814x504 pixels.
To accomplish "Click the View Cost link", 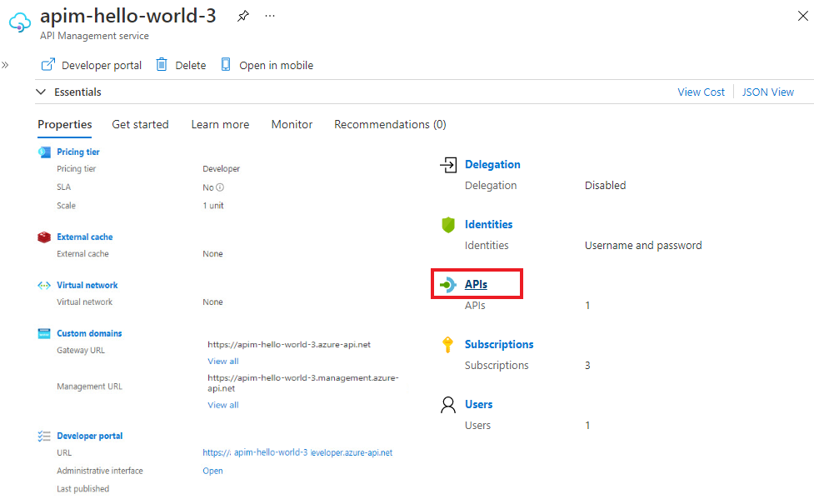I will 701,92.
